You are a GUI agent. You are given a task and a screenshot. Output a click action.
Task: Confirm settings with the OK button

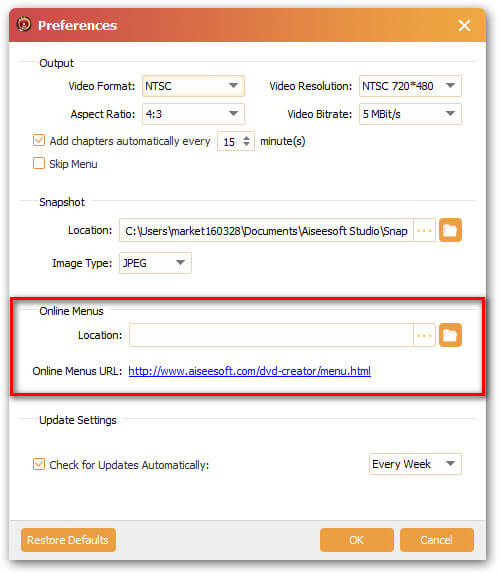click(x=357, y=540)
